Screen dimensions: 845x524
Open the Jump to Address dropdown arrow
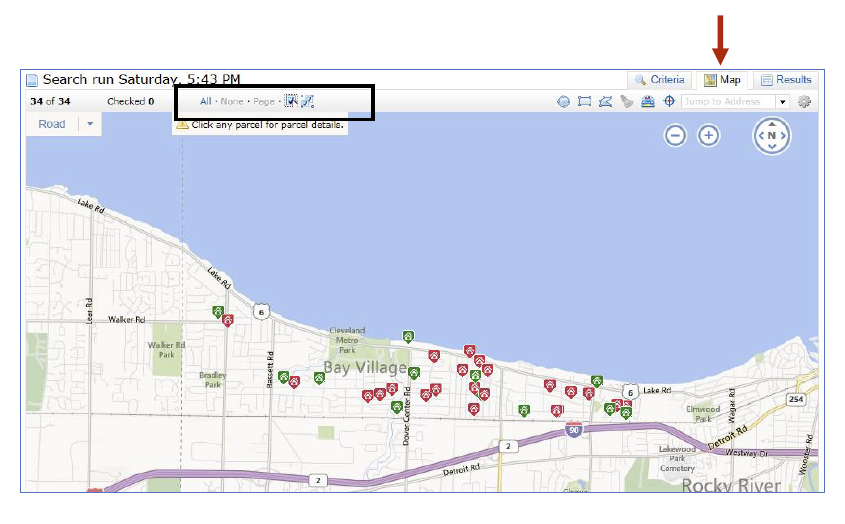tap(782, 101)
